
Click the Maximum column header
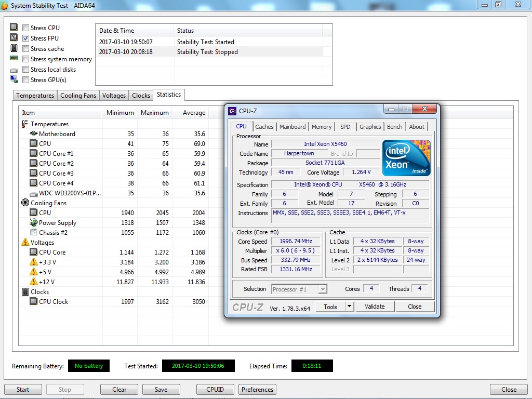click(x=154, y=113)
